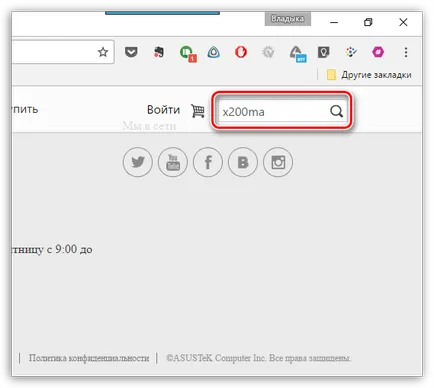Open the Pocket extension icon

131,52
